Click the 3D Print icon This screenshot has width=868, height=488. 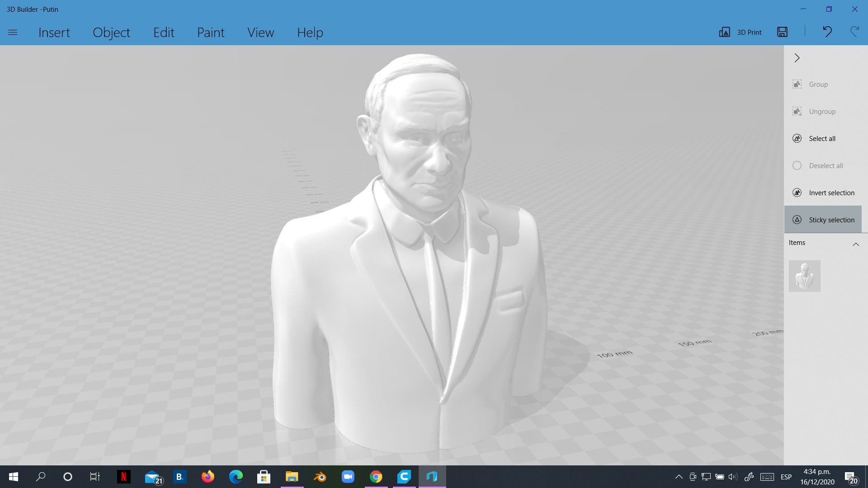click(x=724, y=32)
